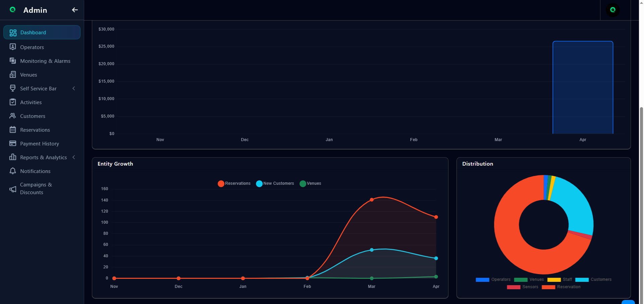Screen dimensions: 644x304
Task: Toggle Customers in Distribution legend
Action: pos(593,279)
